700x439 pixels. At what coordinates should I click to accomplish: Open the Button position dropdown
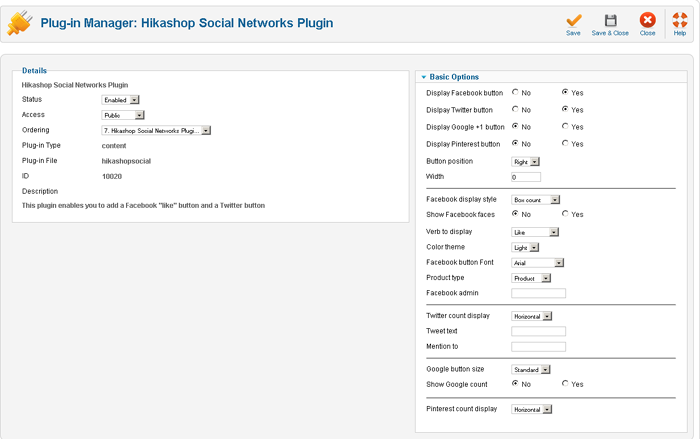(526, 161)
